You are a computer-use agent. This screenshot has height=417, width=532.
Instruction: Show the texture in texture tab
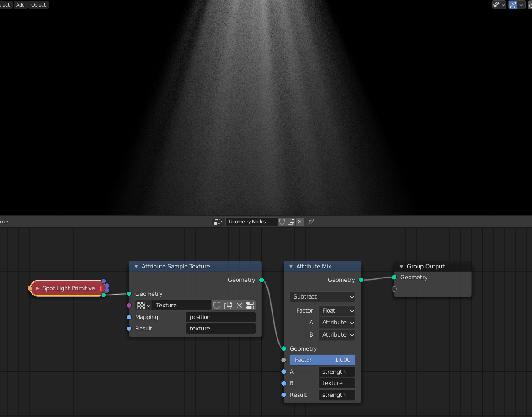[x=250, y=305]
